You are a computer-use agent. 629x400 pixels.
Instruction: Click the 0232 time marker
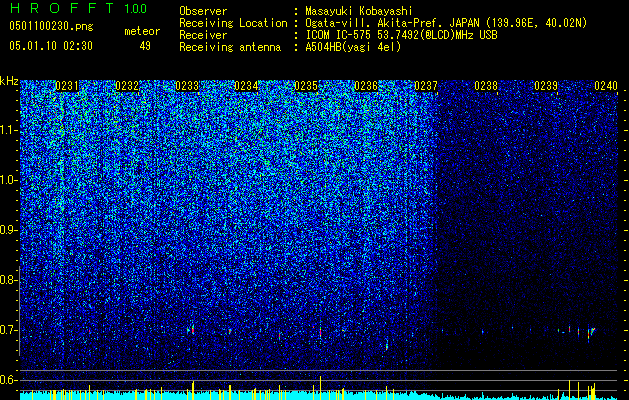[x=126, y=86]
